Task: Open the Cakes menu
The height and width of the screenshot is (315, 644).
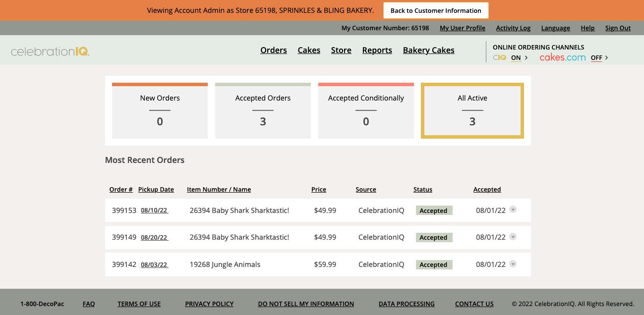Action: coord(309,50)
